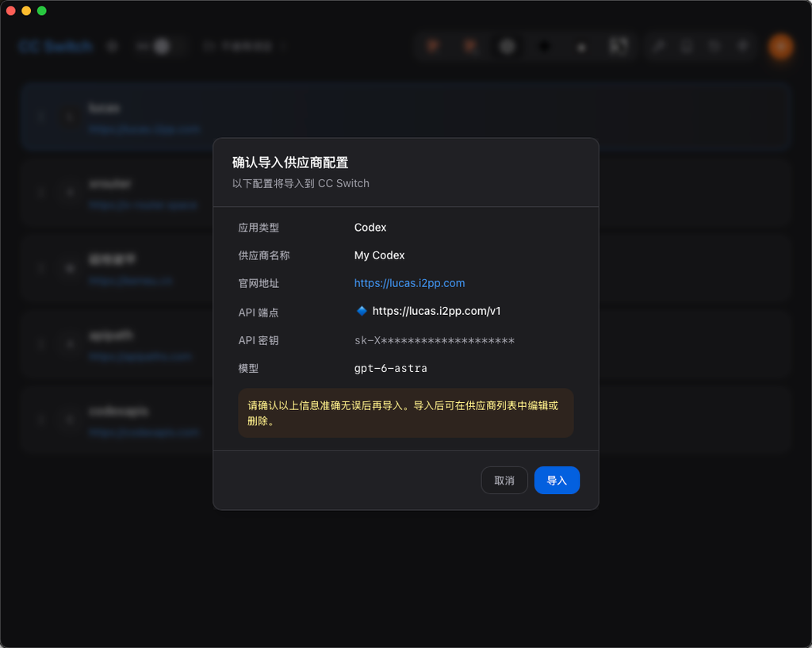This screenshot has height=648, width=812.
Task: Click the 取消 button to cancel the import
Action: pos(504,480)
